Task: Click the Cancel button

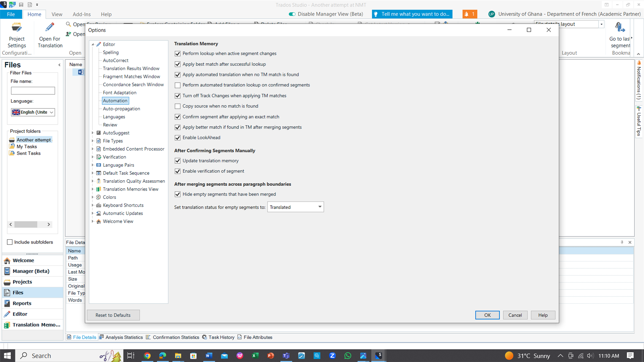Action: tap(515, 315)
